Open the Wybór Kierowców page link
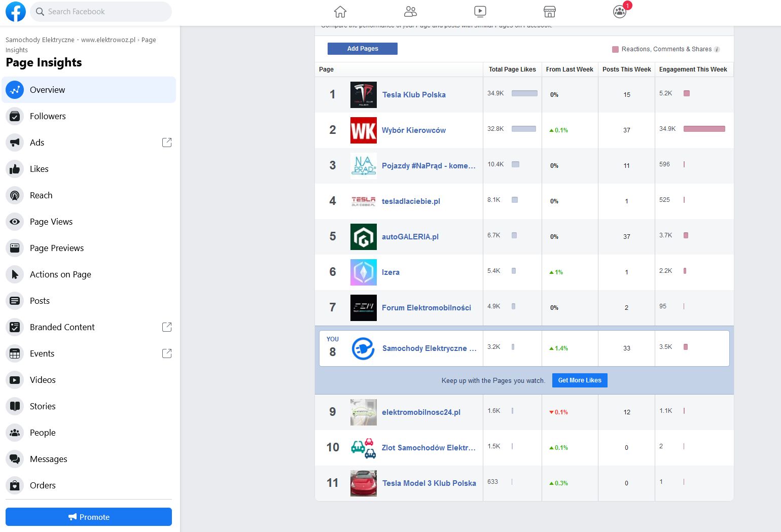The height and width of the screenshot is (532, 781). tap(414, 130)
